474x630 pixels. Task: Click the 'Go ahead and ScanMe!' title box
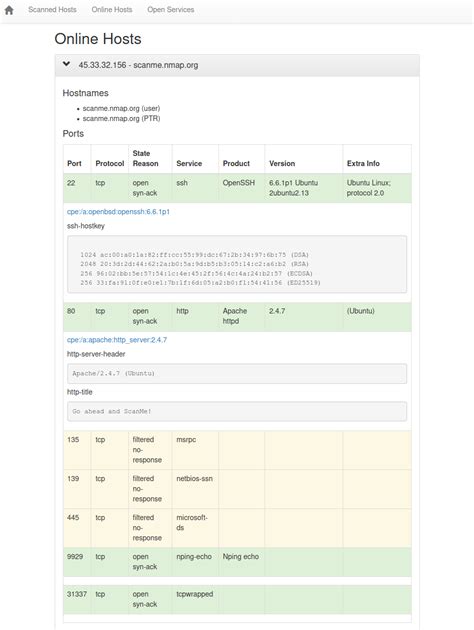click(x=237, y=411)
